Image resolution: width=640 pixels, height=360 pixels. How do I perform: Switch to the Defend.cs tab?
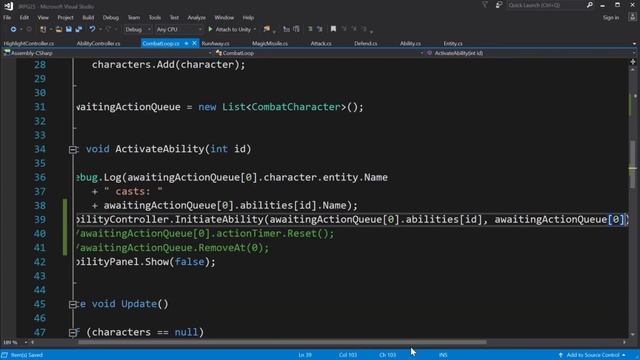click(366, 43)
